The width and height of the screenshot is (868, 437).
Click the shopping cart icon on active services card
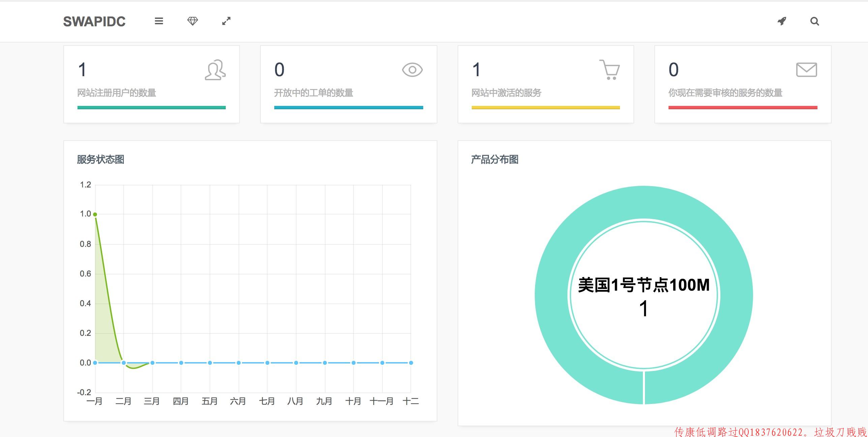609,69
